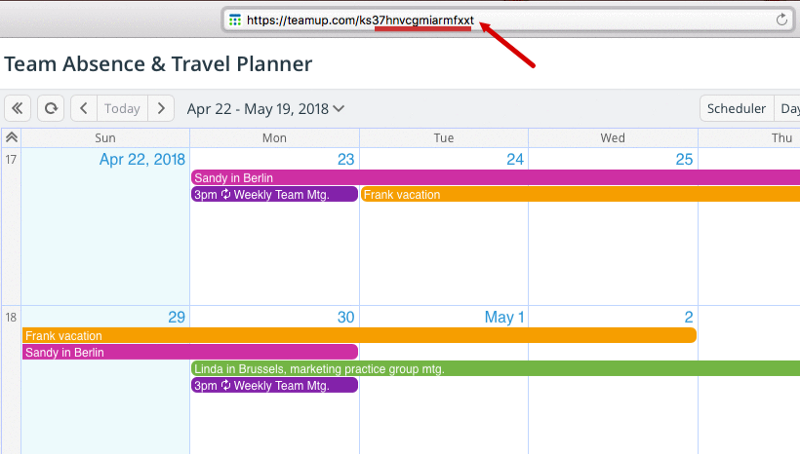Go to next period with right arrow
Viewport: 800px width, 454px height.
[x=161, y=108]
